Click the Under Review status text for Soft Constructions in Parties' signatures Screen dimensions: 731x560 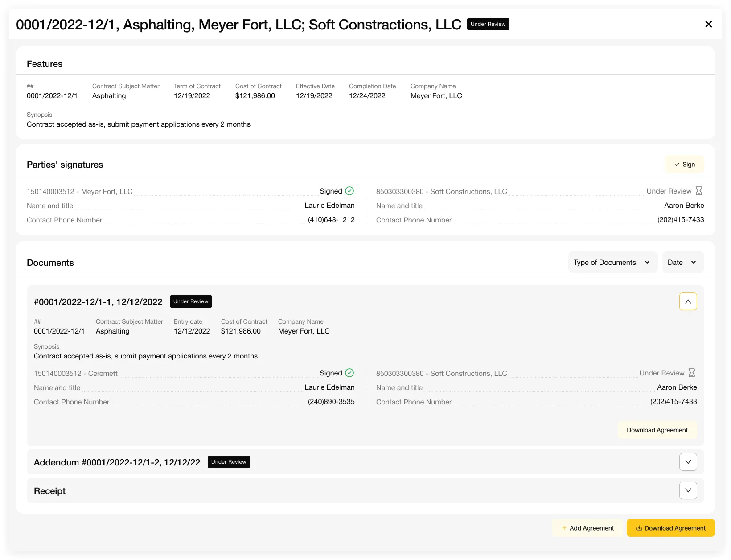point(669,191)
